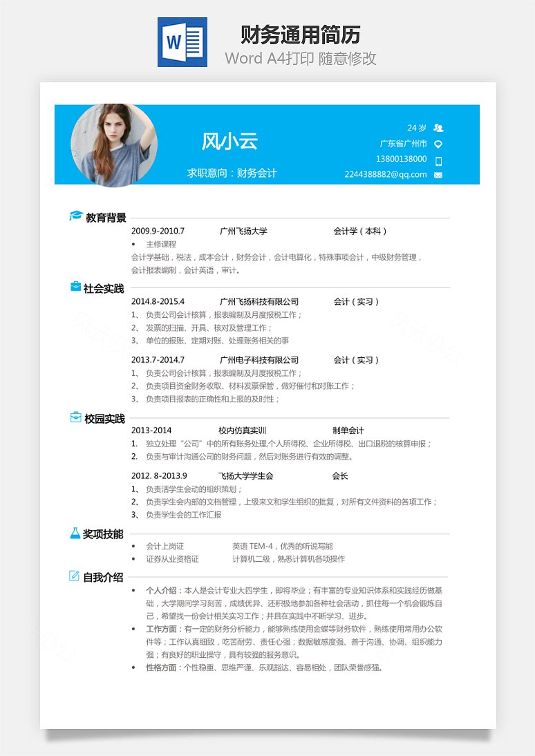Image resolution: width=535 pixels, height=756 pixels.
Task: Click the email 2244388882@qq.com
Action: click(x=386, y=175)
